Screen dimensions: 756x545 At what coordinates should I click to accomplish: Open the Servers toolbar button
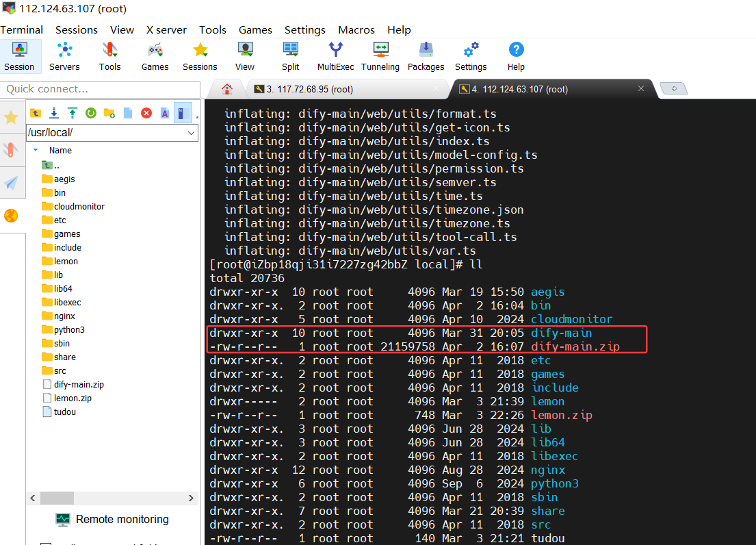click(64, 57)
